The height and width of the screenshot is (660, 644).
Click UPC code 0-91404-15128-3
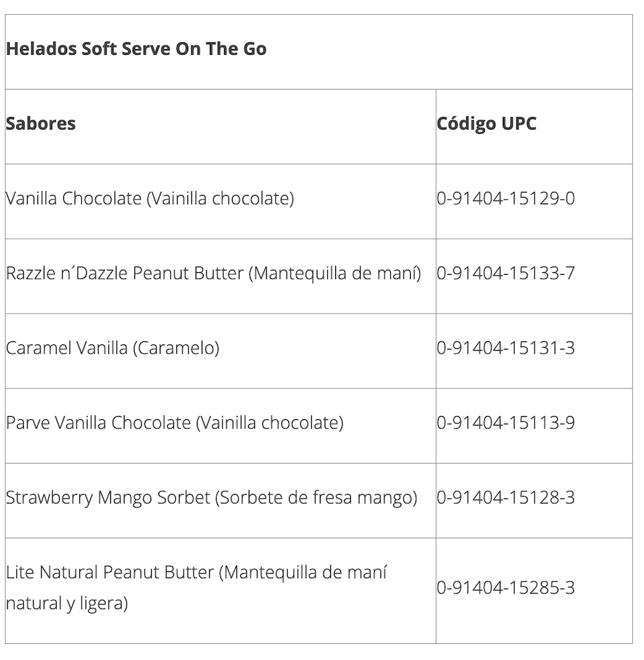tap(506, 497)
